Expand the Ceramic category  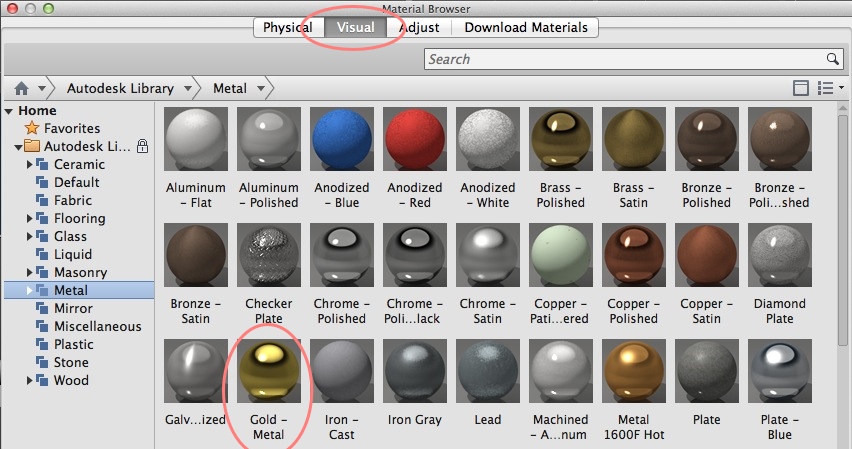pos(30,164)
